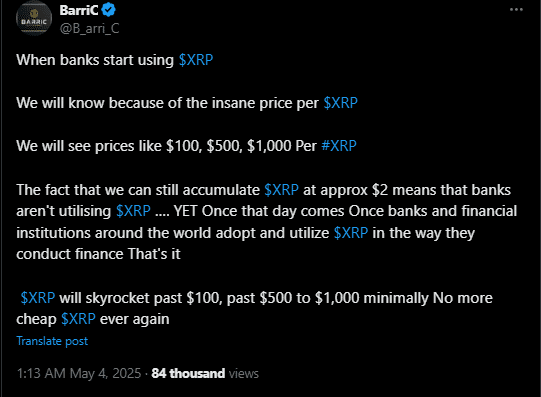This screenshot has height=397, width=541.
Task: Click the Translate post link
Action: 52,341
